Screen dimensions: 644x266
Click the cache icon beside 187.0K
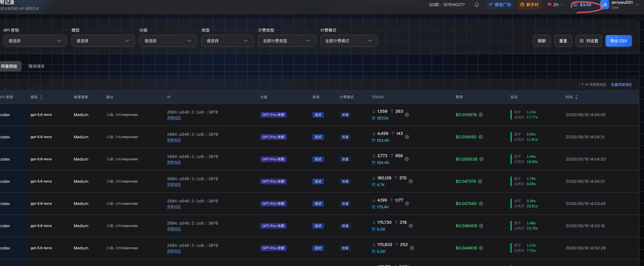pos(373,118)
